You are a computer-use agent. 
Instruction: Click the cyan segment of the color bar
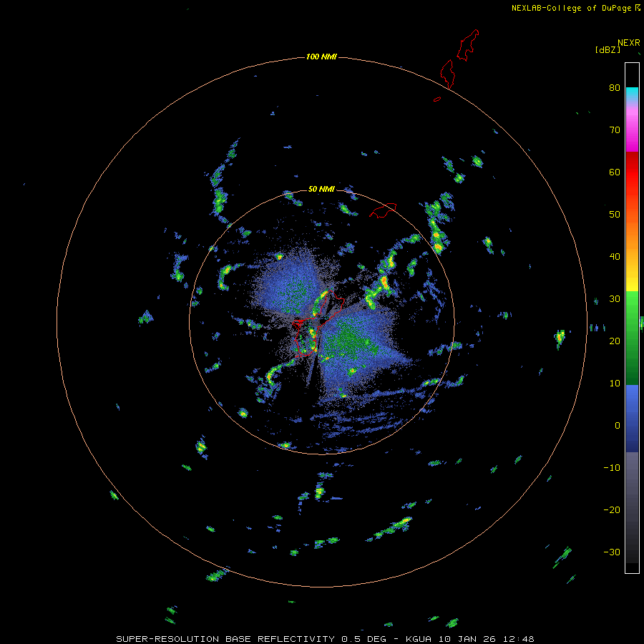pos(632,93)
